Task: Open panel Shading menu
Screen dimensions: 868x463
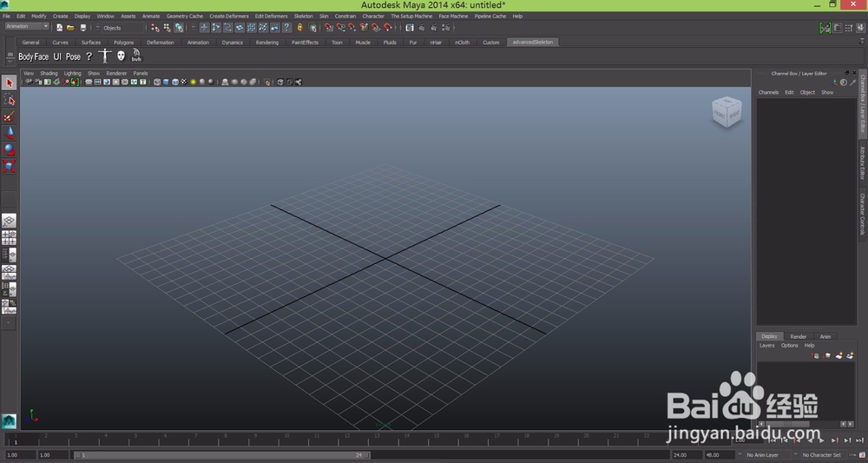Action: [49, 73]
